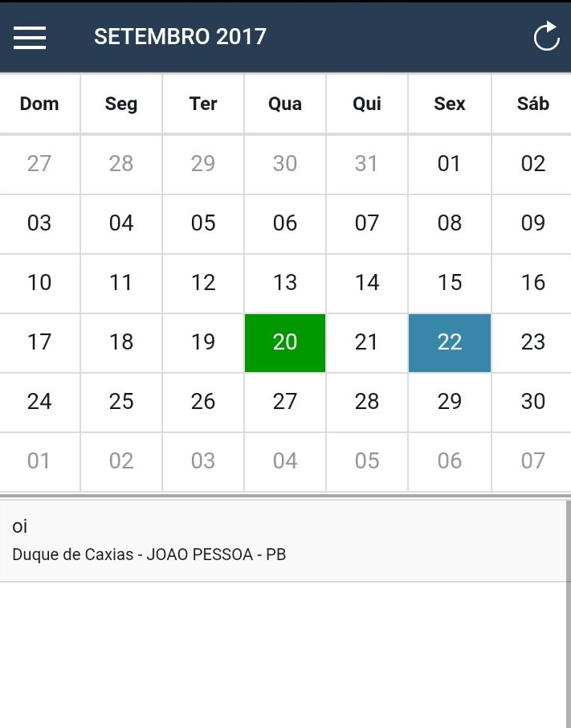
Task: Choose day 15 in the calendar
Action: (x=449, y=283)
